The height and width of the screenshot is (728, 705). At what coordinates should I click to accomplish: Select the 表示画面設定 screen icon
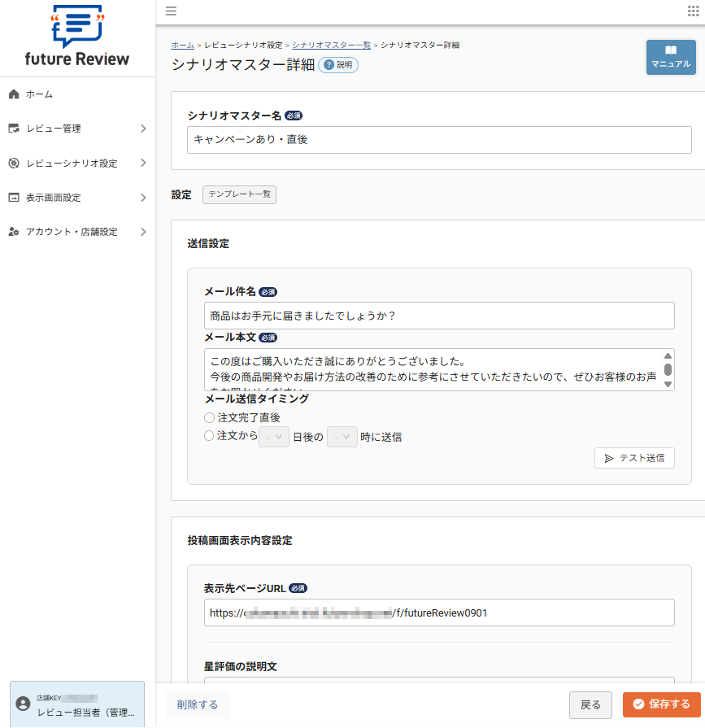[x=14, y=197]
